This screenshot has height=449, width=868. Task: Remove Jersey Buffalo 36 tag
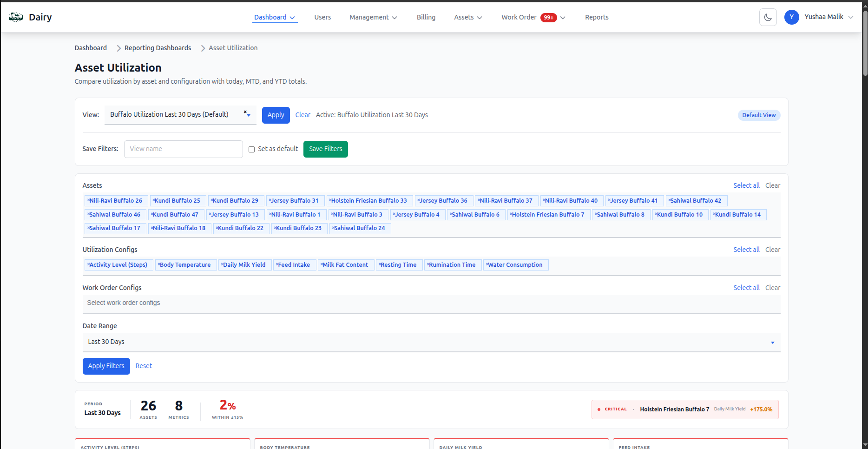[418, 200]
